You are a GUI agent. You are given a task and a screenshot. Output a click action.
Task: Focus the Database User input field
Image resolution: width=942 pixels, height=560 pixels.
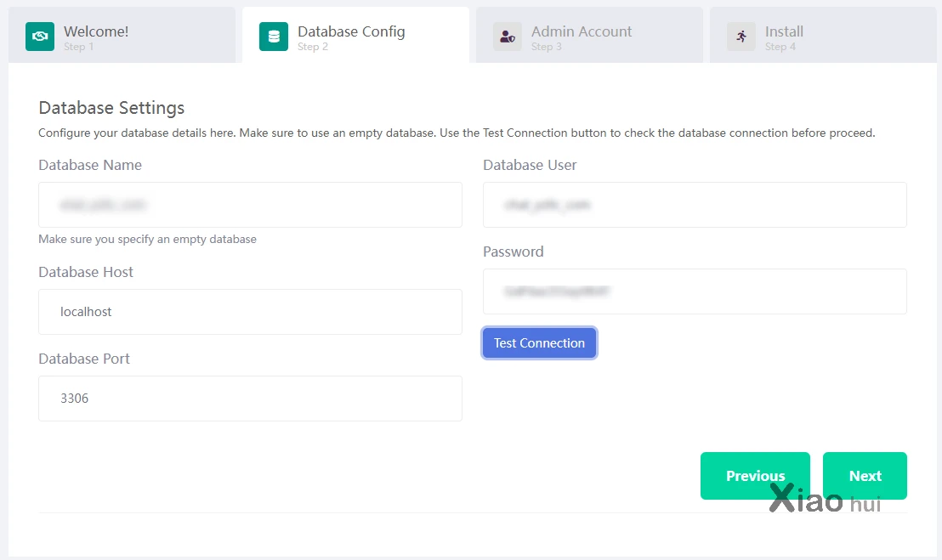695,205
